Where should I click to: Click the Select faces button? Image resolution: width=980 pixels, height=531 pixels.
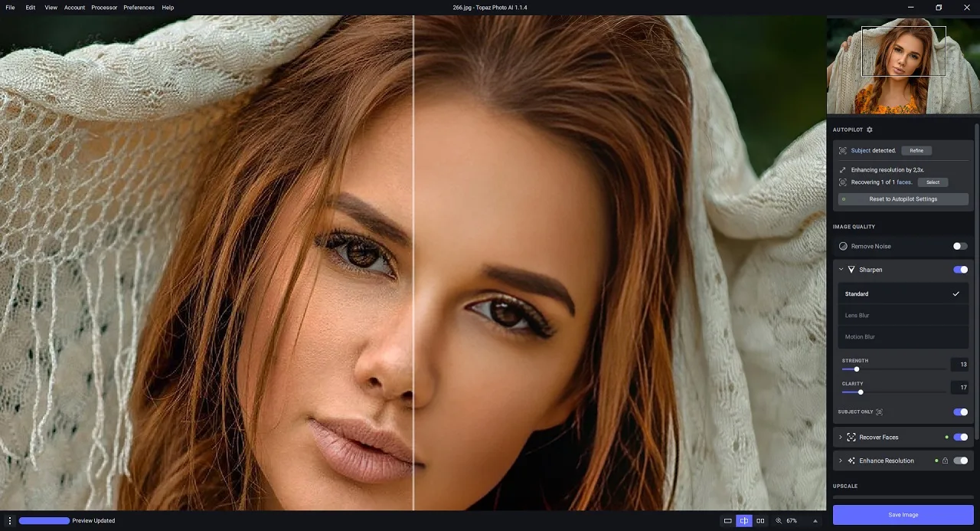(x=933, y=182)
